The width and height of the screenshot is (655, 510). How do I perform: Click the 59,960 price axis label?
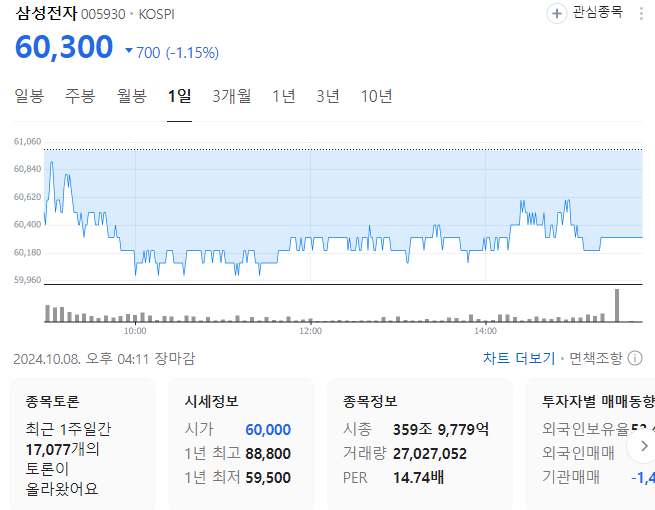coord(28,280)
